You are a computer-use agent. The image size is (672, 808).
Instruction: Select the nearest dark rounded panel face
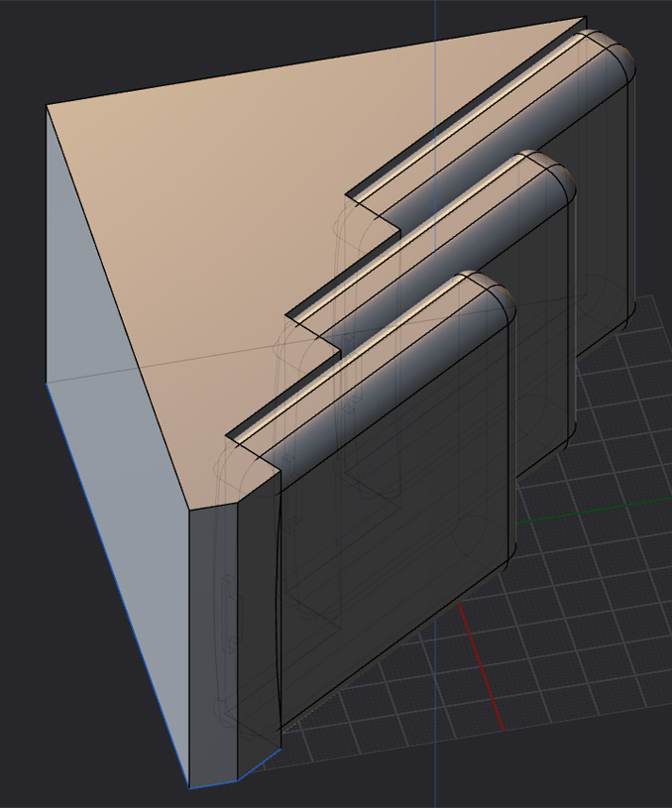(396, 525)
